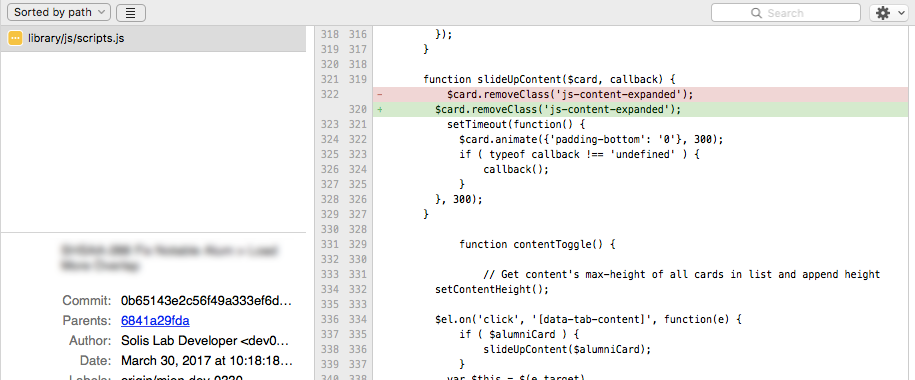Click the 'function contentToggle() {' line
Viewport: 915px width, 380px height.
pyautogui.click(x=537, y=244)
